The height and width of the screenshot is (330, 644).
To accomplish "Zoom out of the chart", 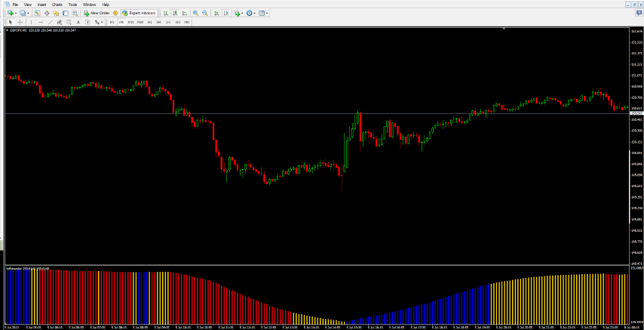I will point(204,13).
